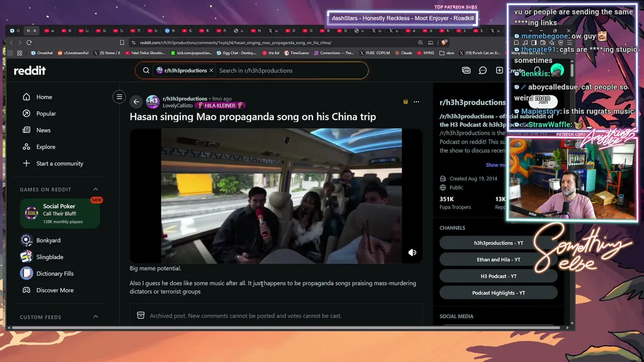Viewport: 644px width, 362px height.
Task: Click the Create post plus icon
Action: click(x=500, y=70)
